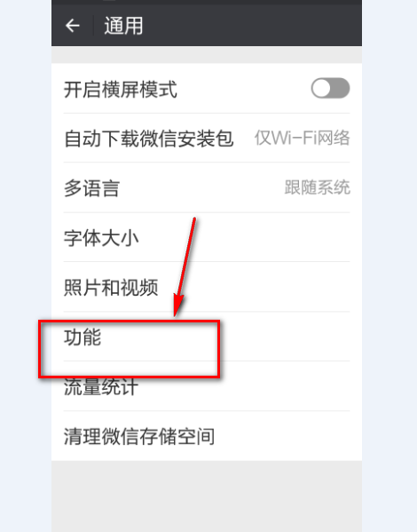Click the red arrow annotation
417x532 pixels.
click(185, 267)
